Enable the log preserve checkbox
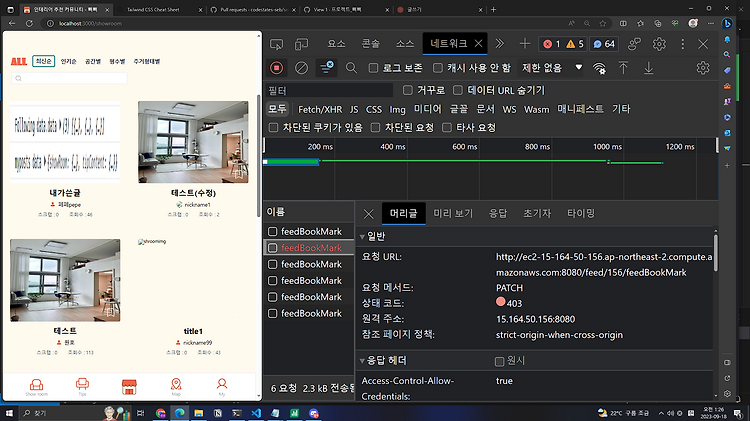The height and width of the screenshot is (421, 750). (373, 68)
